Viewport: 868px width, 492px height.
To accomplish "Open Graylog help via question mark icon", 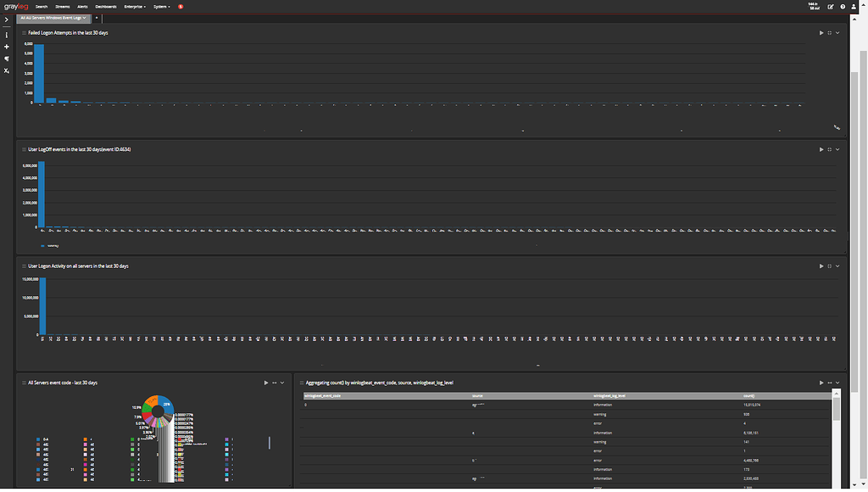I will click(x=841, y=6).
